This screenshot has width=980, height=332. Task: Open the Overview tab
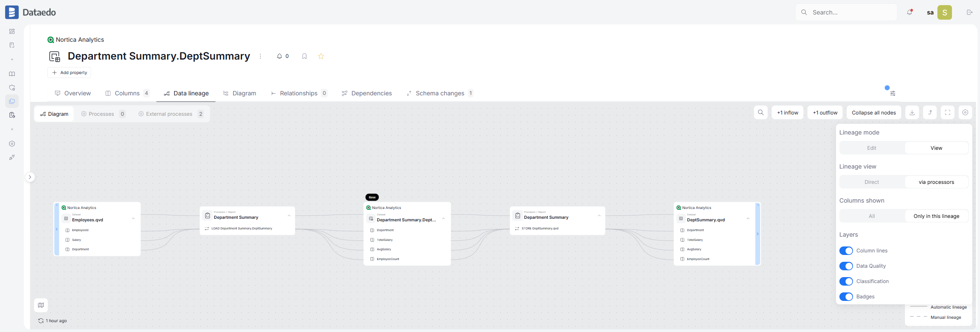[x=73, y=93]
